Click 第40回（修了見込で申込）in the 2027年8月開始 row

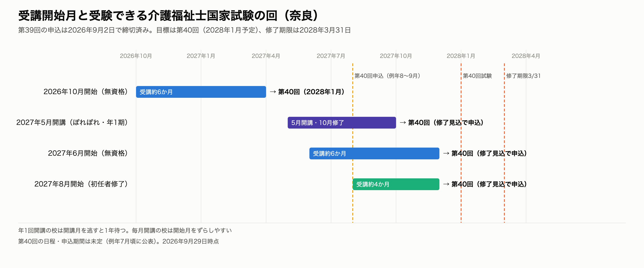click(489, 184)
